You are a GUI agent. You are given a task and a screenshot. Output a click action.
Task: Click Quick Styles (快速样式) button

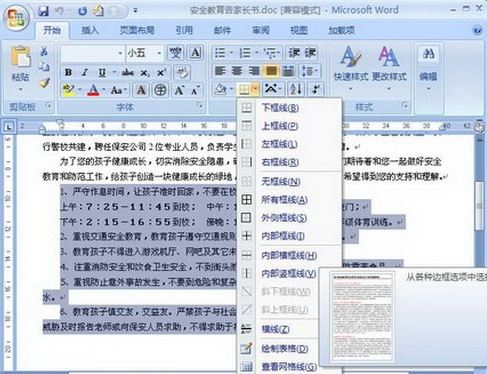point(351,68)
